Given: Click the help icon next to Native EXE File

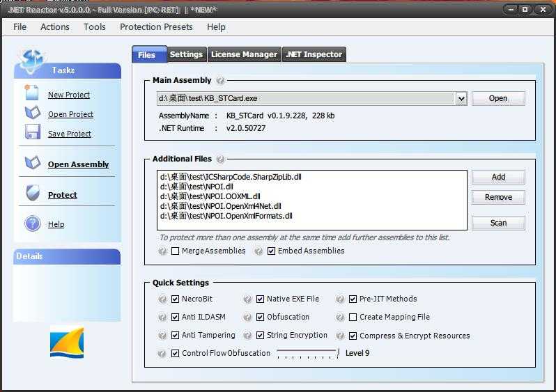Looking at the screenshot, I should [247, 299].
